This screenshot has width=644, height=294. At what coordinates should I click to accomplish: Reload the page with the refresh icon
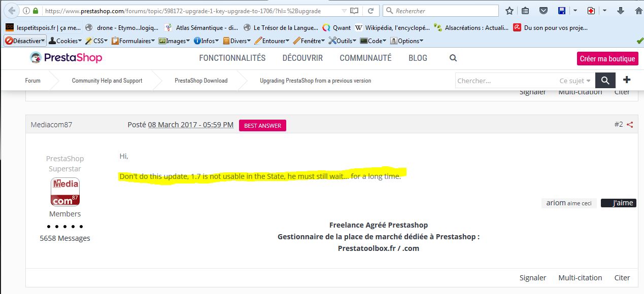[370, 11]
